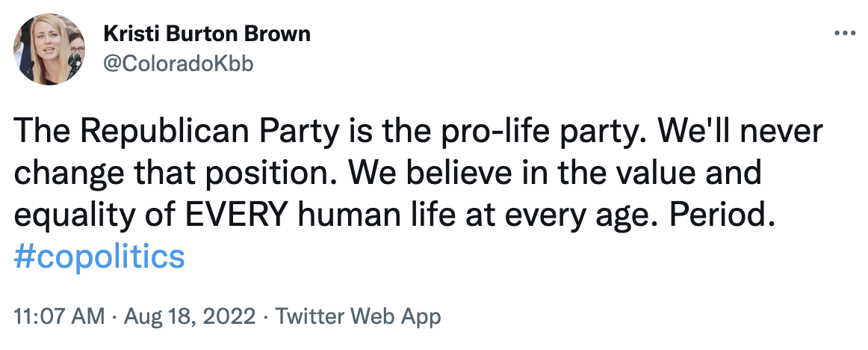Open the #copolitics hashtag
868x350 pixels.
(99, 257)
